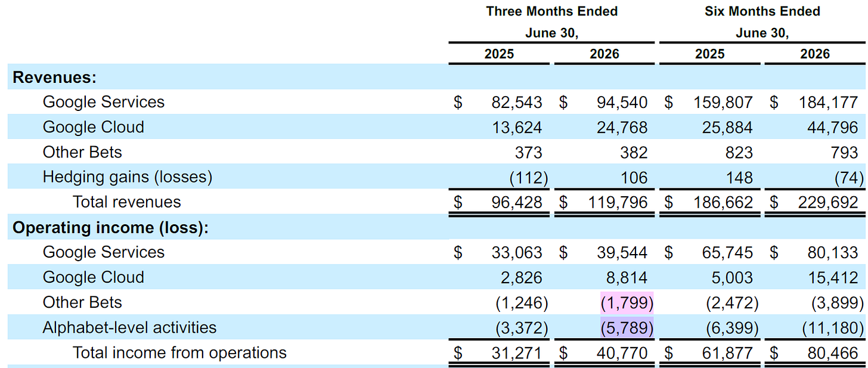The height and width of the screenshot is (368, 868).
Task: Select the hedging gain value 106
Action: click(634, 178)
